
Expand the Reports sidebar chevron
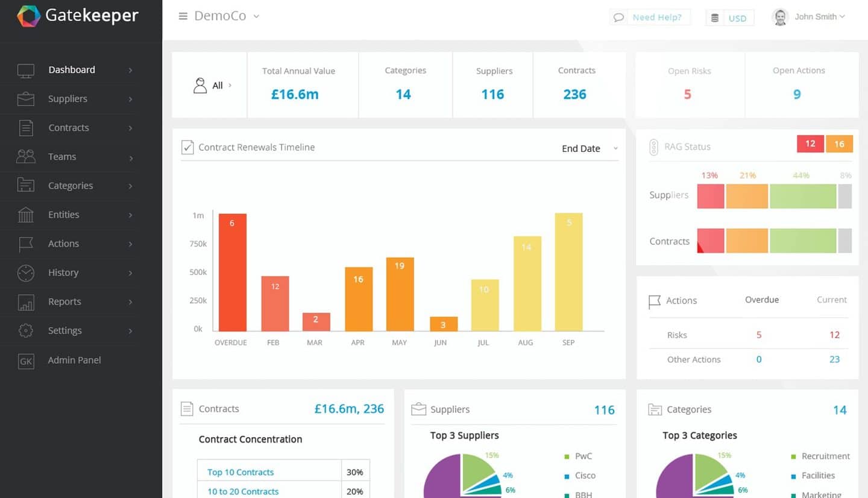point(130,302)
